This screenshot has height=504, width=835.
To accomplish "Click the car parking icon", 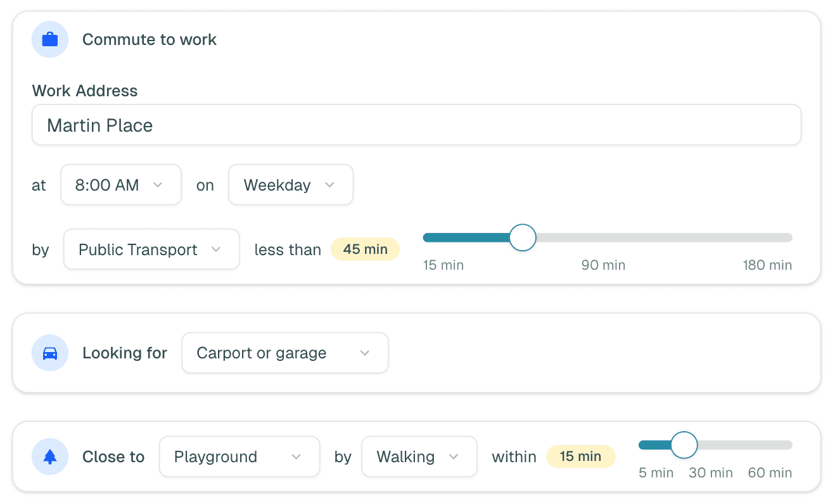I will point(50,353).
